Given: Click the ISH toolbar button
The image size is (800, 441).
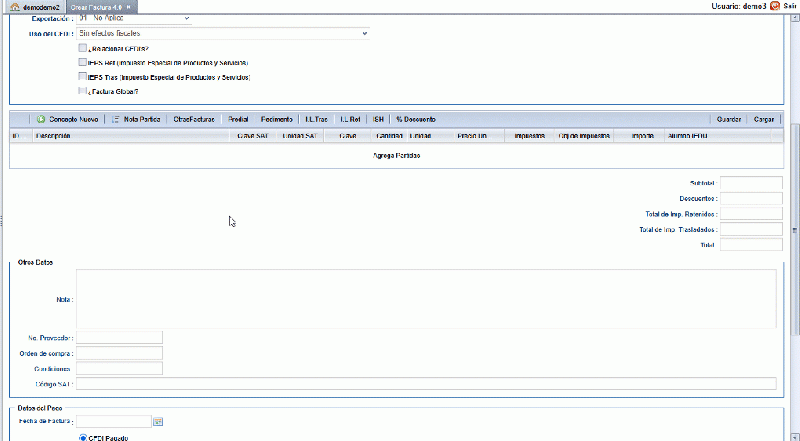Looking at the screenshot, I should coord(378,119).
